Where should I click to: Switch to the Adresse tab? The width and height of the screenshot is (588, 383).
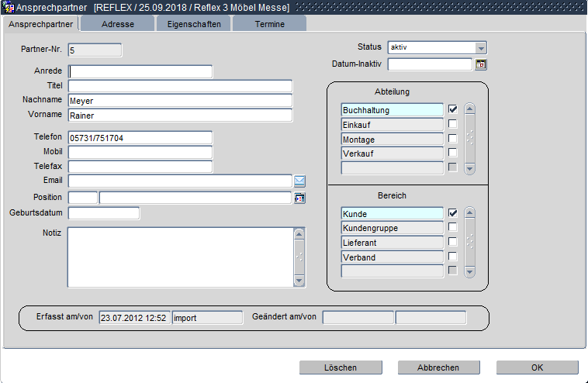(x=117, y=24)
